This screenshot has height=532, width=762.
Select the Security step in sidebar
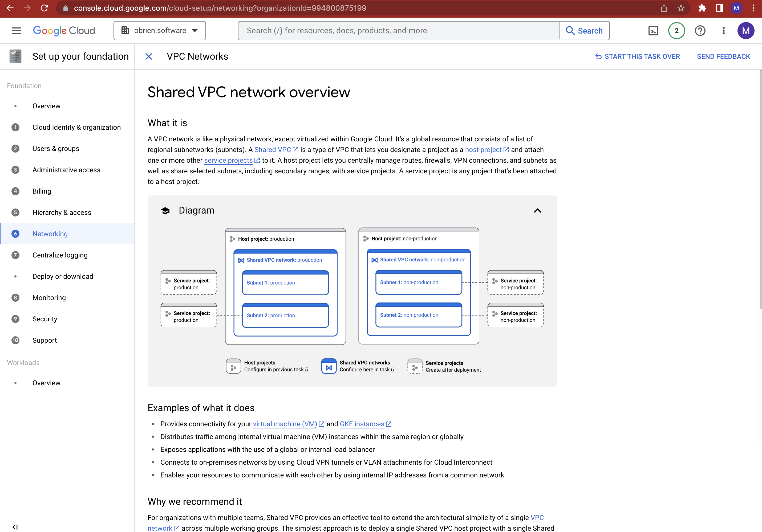tap(45, 319)
